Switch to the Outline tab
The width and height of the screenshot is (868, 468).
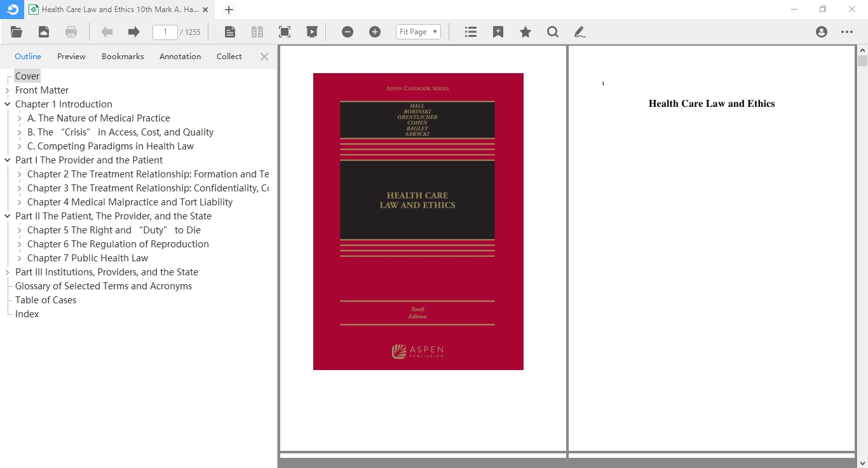point(28,57)
